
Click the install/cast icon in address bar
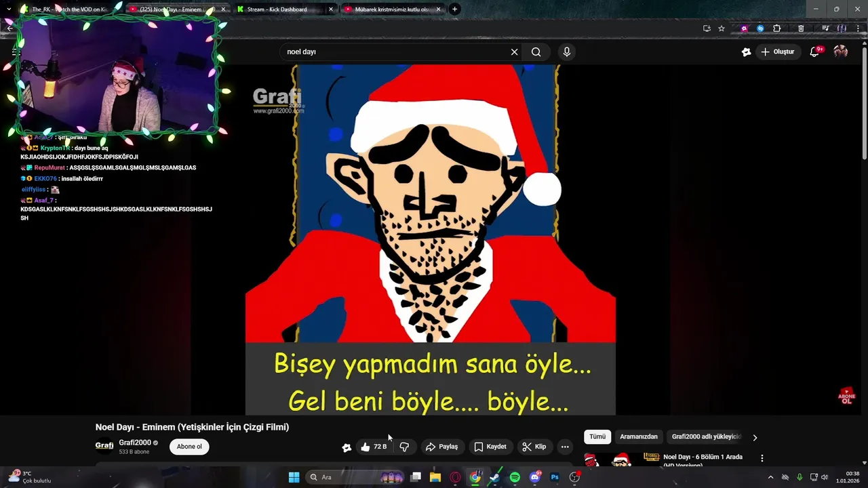click(x=707, y=28)
